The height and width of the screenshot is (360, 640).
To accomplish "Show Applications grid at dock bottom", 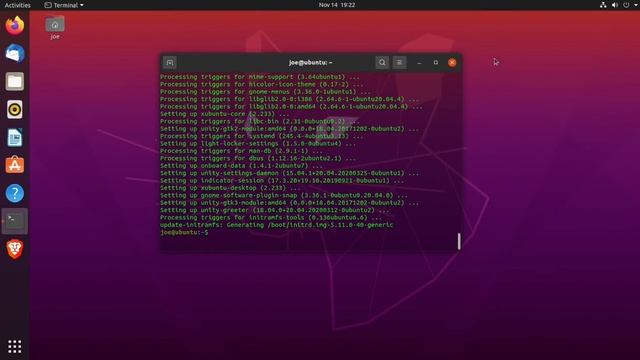I will point(15,347).
